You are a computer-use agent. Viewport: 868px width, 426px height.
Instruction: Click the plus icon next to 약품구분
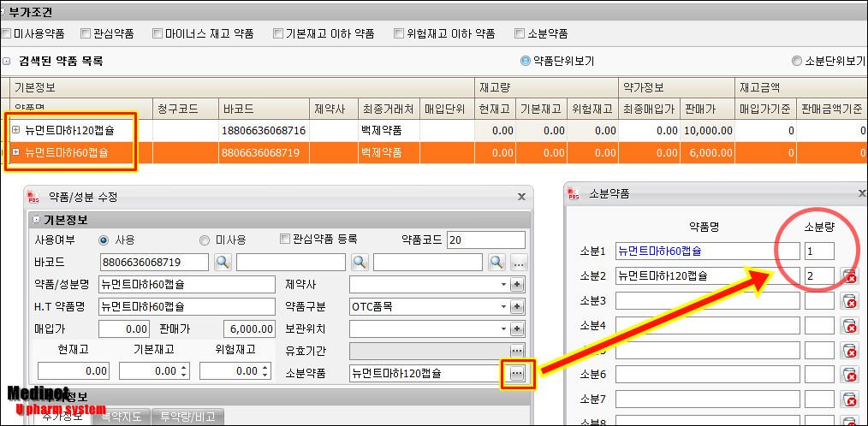point(517,306)
